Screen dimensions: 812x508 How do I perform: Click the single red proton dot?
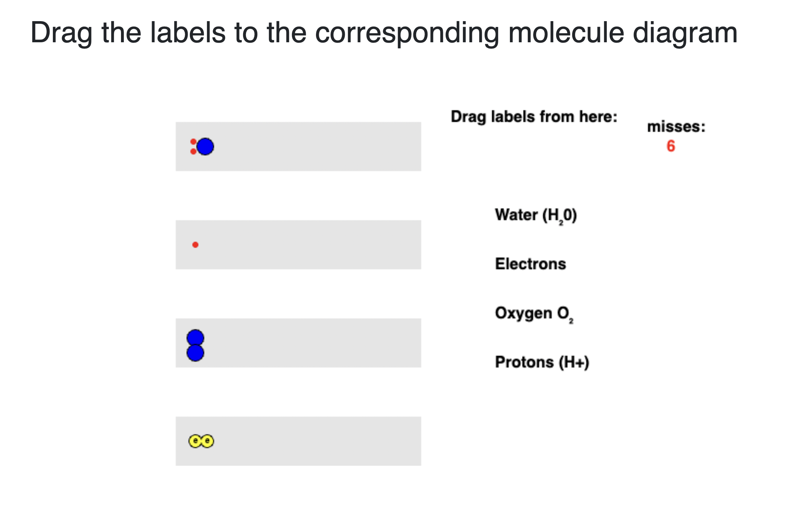pyautogui.click(x=195, y=245)
